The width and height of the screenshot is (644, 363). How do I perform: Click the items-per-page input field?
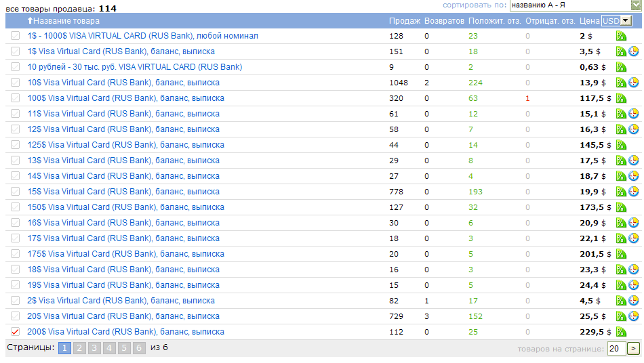point(616,349)
